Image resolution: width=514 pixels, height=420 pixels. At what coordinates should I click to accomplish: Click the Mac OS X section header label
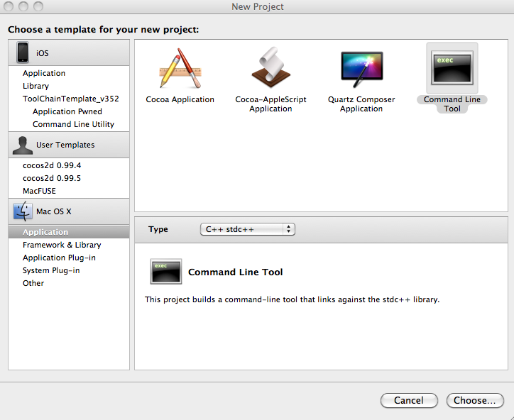pos(54,211)
